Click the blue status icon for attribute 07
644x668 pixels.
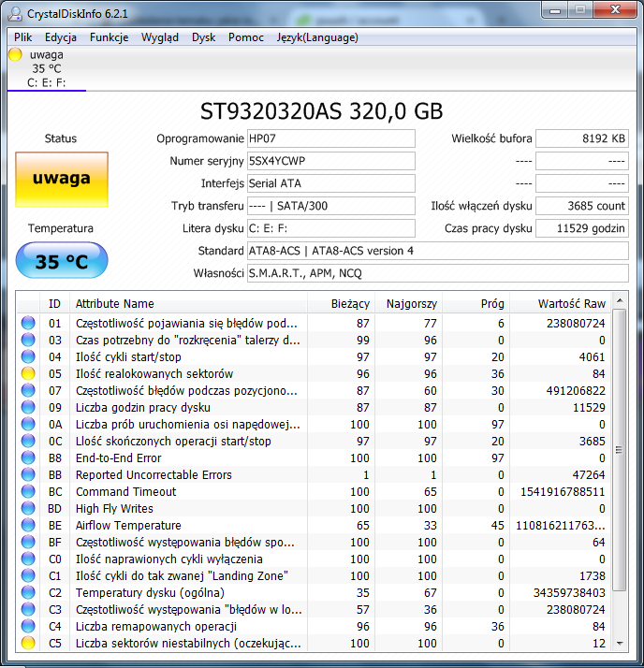pos(28,390)
